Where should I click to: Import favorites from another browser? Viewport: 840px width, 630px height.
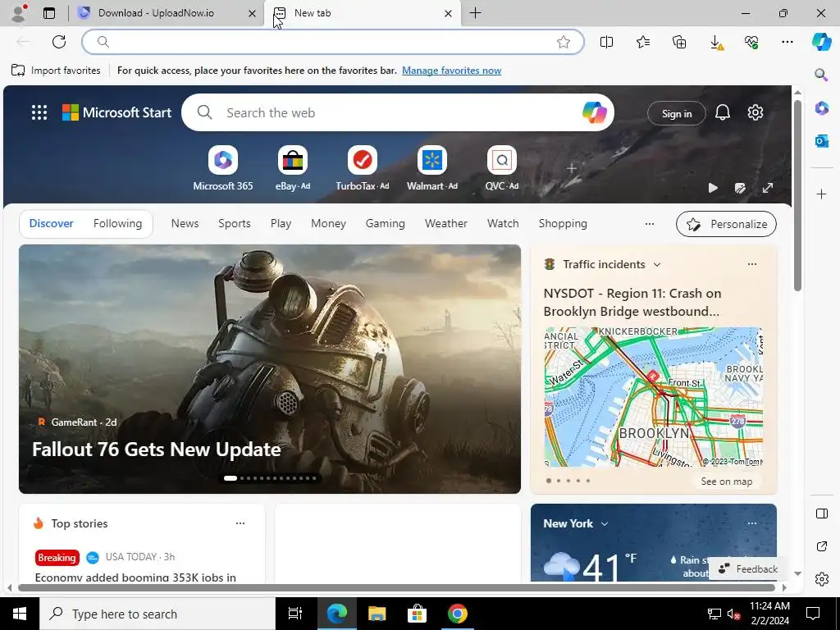click(56, 71)
